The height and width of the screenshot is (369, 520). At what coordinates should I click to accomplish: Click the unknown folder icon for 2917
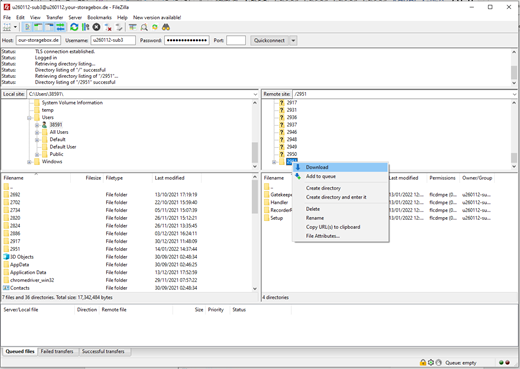(x=282, y=103)
